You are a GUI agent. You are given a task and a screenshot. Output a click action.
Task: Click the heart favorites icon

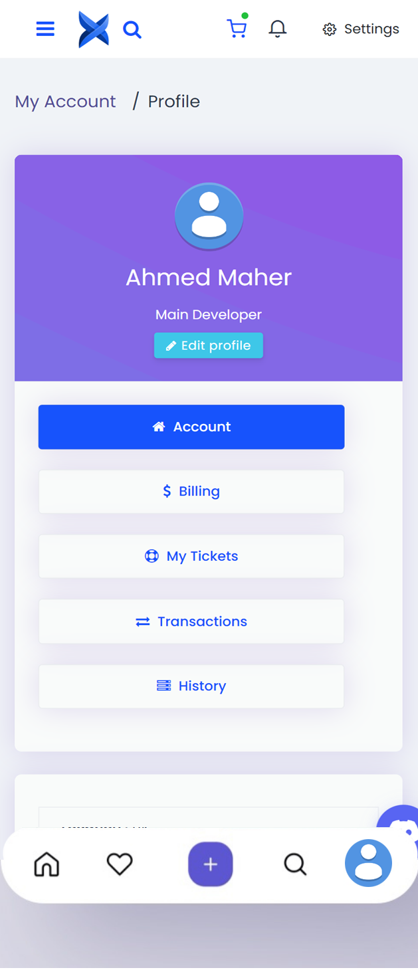(119, 864)
